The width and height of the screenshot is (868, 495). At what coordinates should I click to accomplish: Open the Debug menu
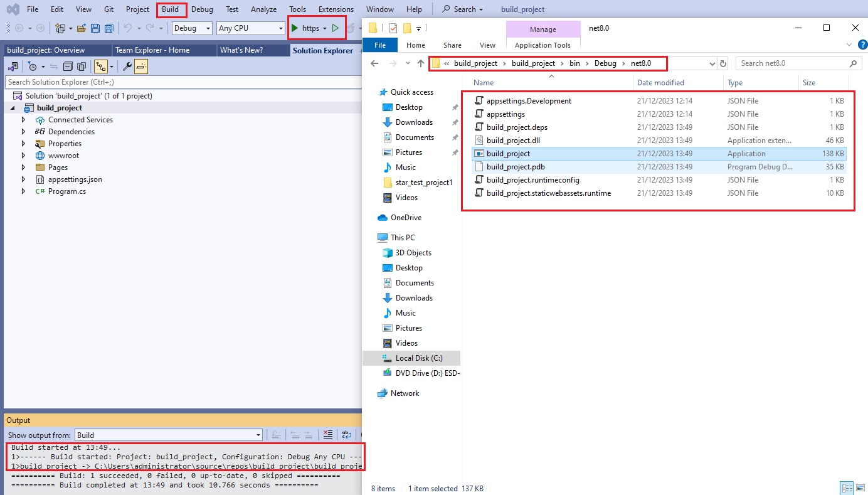[x=202, y=9]
